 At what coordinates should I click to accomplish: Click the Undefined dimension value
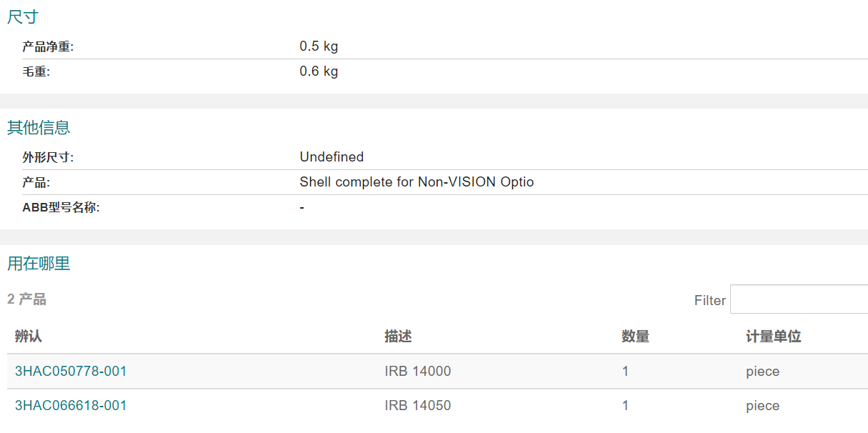pos(331,156)
